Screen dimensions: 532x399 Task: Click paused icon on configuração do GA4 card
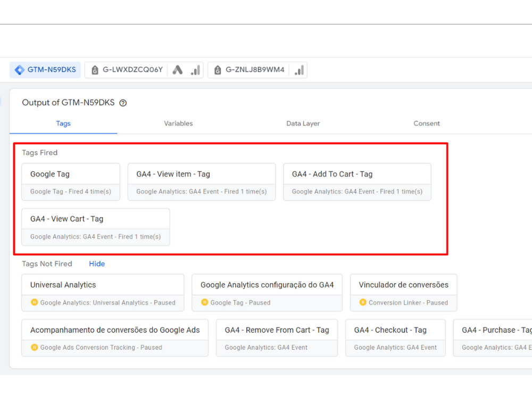click(x=205, y=302)
